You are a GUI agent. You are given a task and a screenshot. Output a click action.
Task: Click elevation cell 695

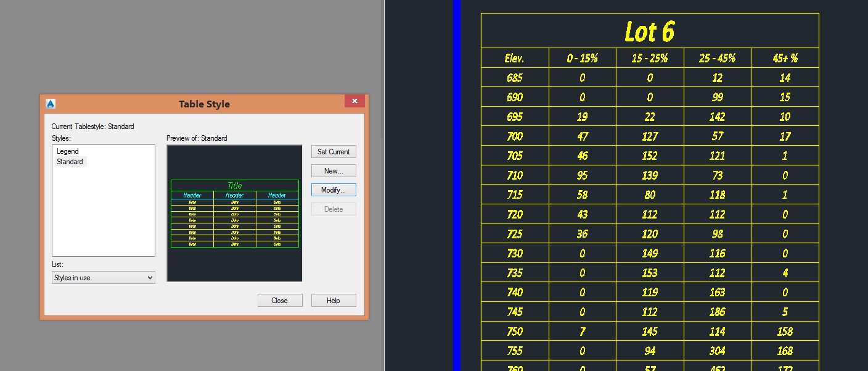coord(515,117)
